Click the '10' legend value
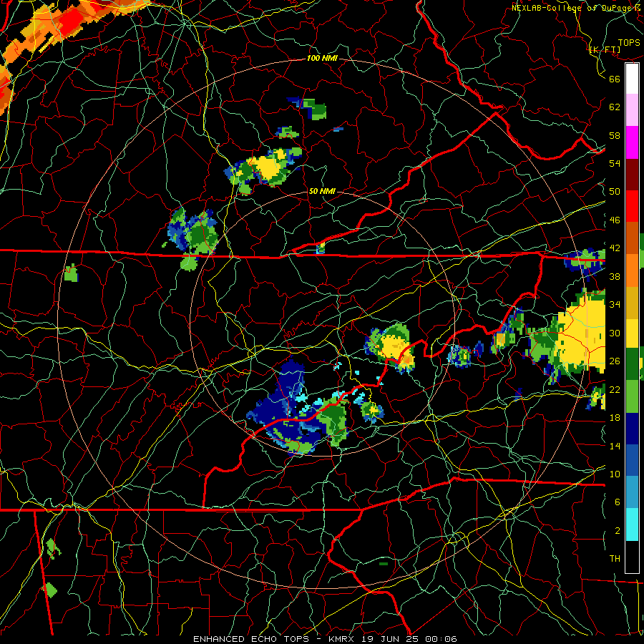The width and height of the screenshot is (644, 644). tap(615, 474)
